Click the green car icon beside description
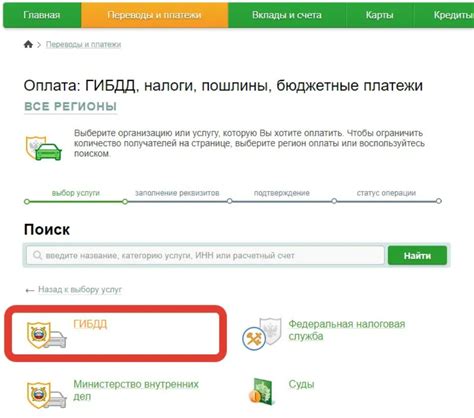The image size is (474, 418). [x=44, y=148]
